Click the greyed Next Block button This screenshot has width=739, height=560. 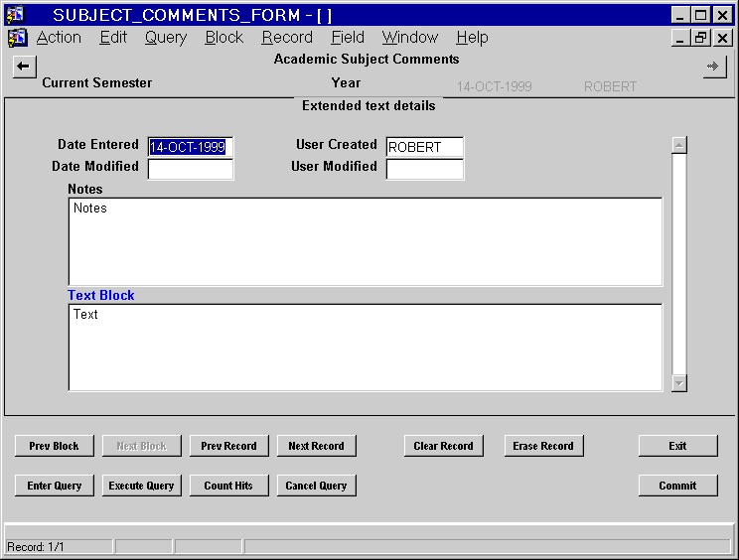click(x=142, y=446)
